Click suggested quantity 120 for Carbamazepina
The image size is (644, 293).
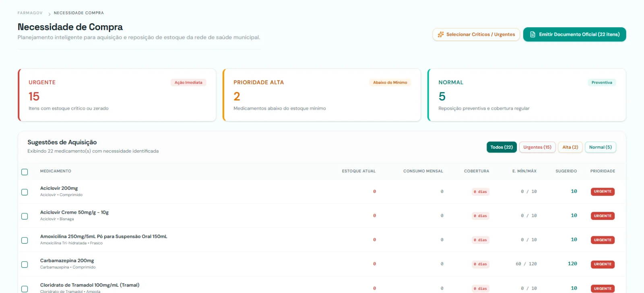tap(572, 264)
